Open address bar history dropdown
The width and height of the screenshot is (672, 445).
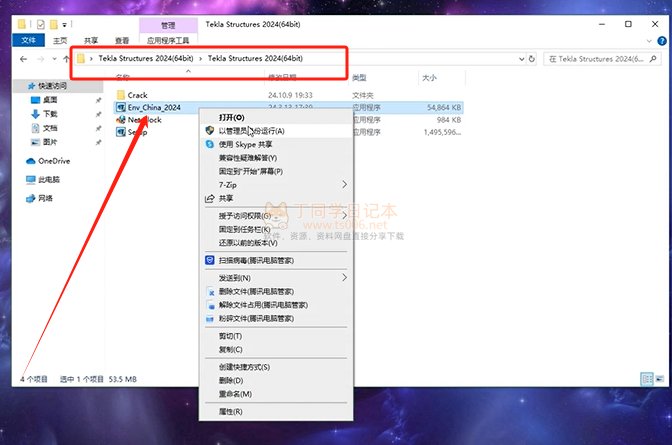tap(522, 59)
